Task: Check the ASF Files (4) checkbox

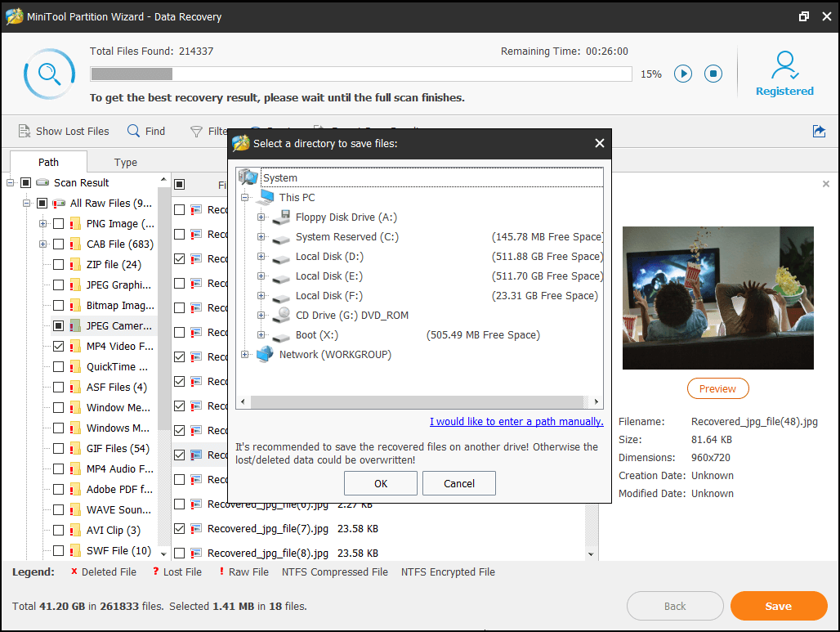Action: pos(58,387)
